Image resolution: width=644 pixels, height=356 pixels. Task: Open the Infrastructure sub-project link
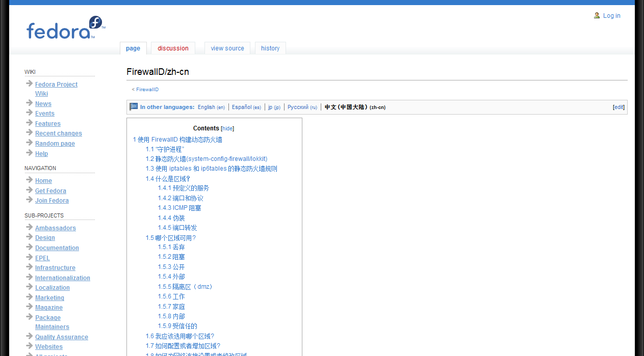pos(55,268)
